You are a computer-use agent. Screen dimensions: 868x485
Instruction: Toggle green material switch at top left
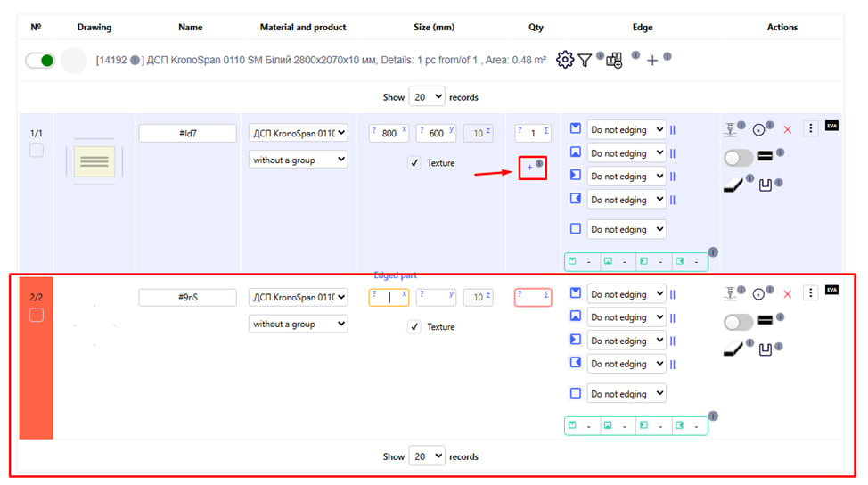40,61
